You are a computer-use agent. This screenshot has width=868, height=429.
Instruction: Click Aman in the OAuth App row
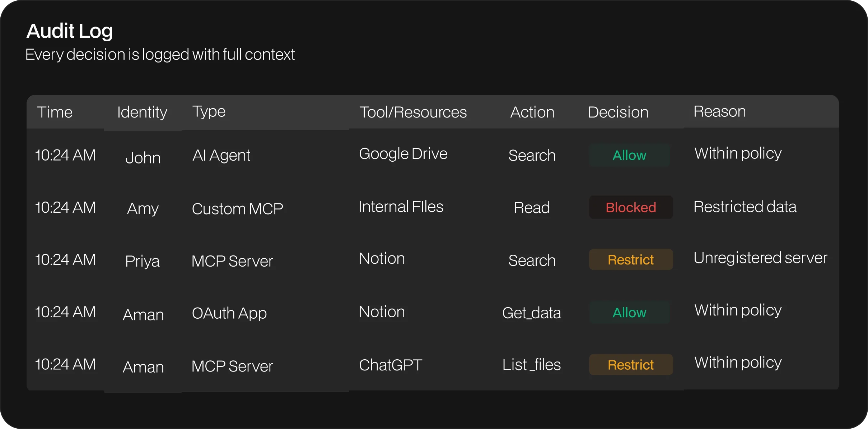143,315
